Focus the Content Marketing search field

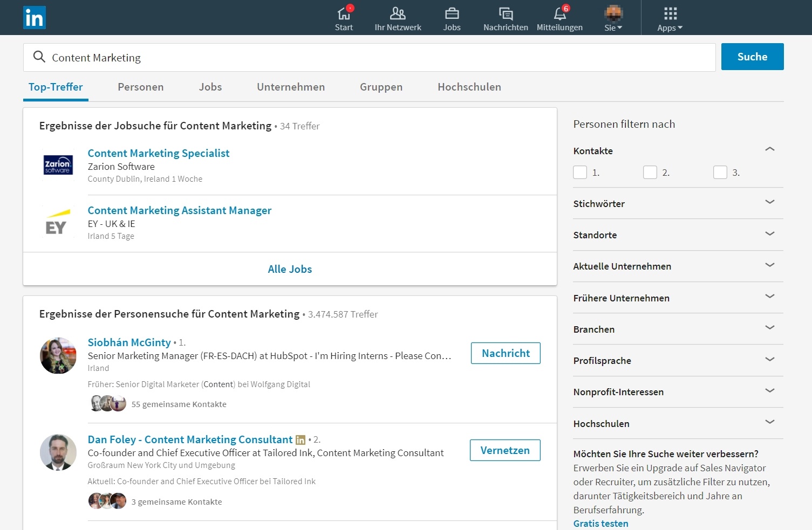[370, 57]
